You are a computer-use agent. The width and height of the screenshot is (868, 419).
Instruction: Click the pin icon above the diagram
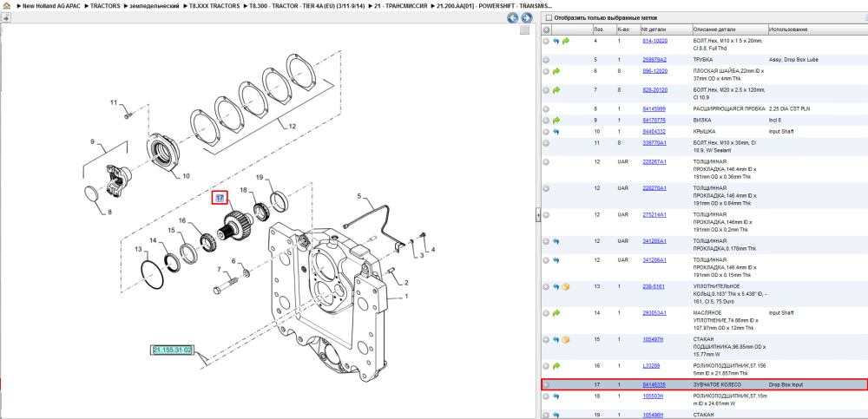(7, 17)
